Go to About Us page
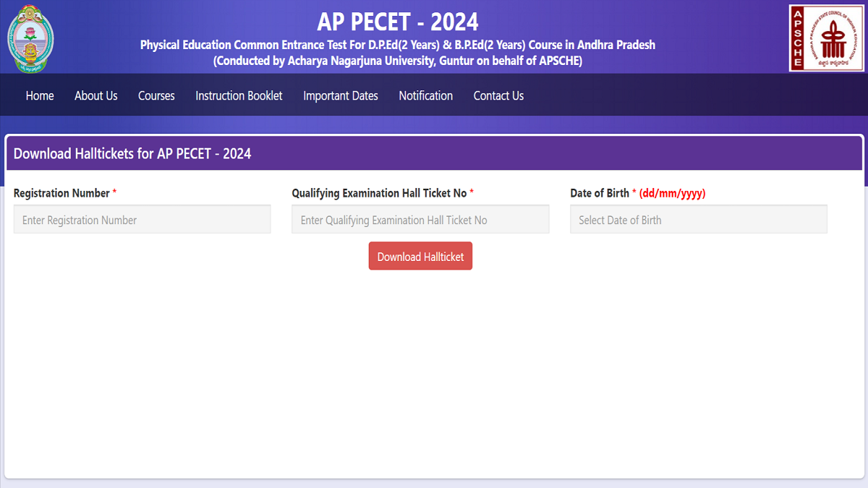This screenshot has height=488, width=868. (96, 95)
